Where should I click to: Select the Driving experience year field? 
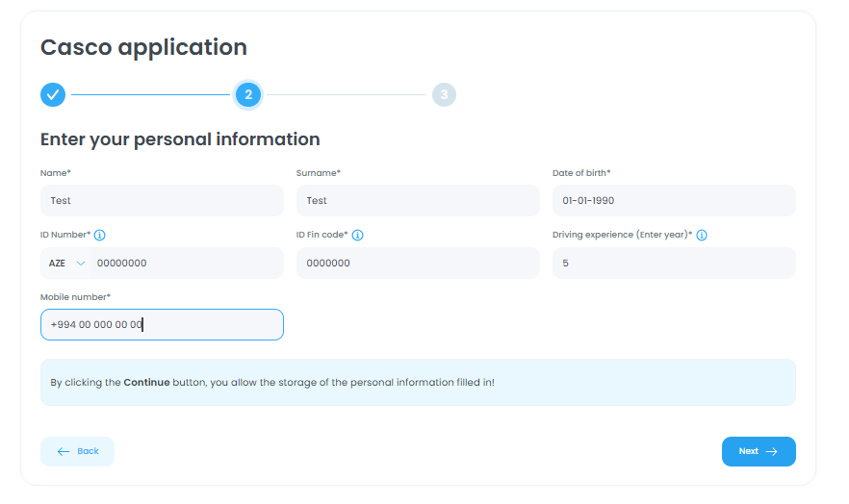coord(674,264)
